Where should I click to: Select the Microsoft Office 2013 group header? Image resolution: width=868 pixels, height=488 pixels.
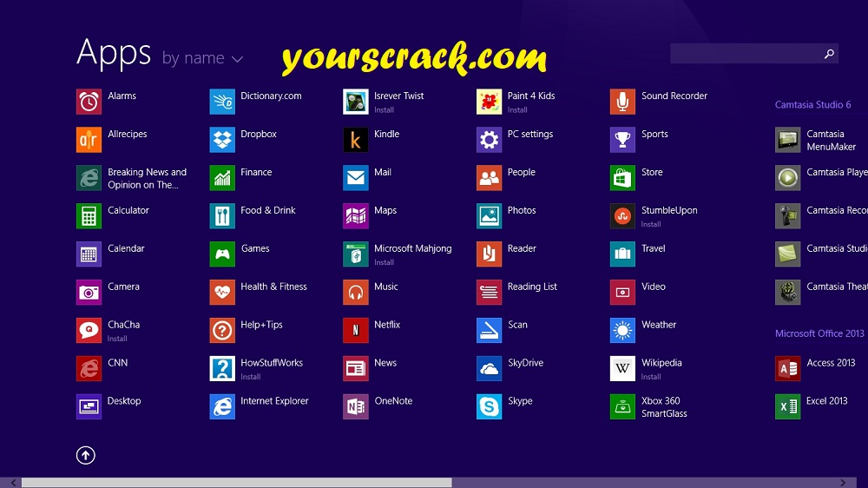[819, 333]
